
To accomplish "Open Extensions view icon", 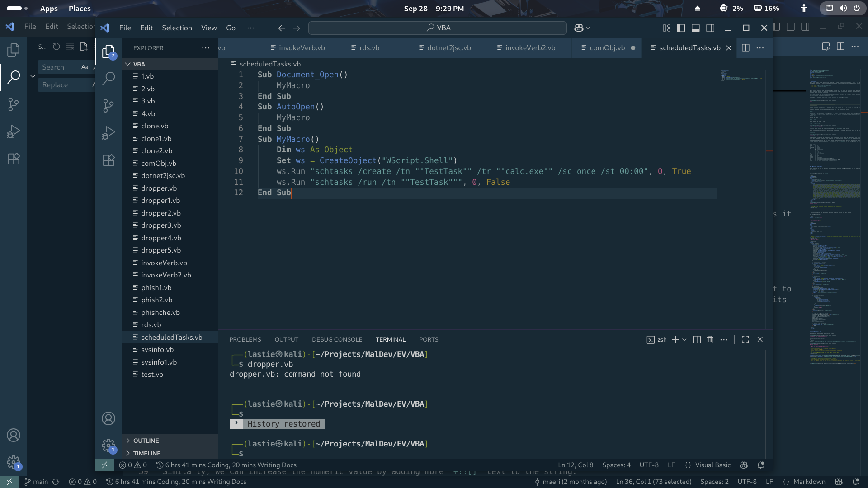I will 108,160.
